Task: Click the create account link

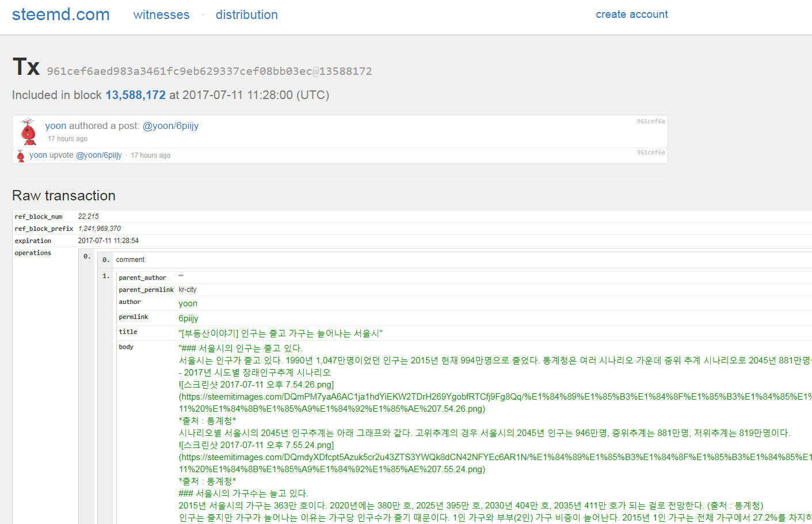Action: click(x=631, y=14)
